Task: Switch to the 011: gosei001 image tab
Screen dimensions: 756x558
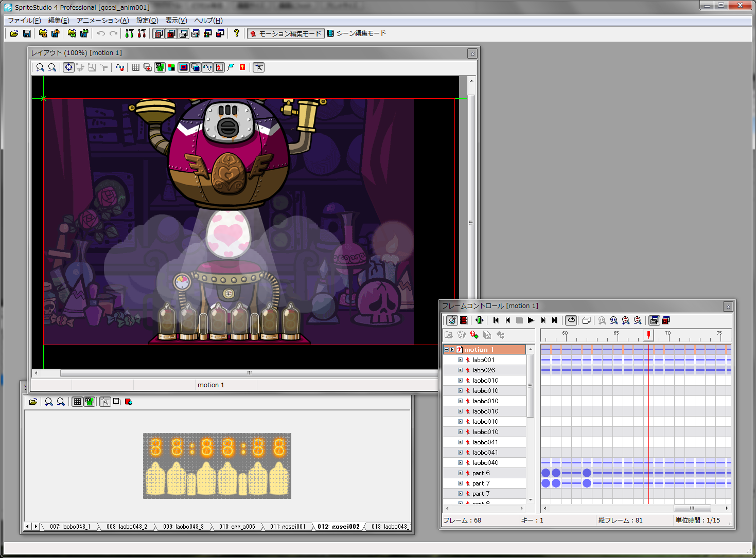Action: tap(288, 527)
